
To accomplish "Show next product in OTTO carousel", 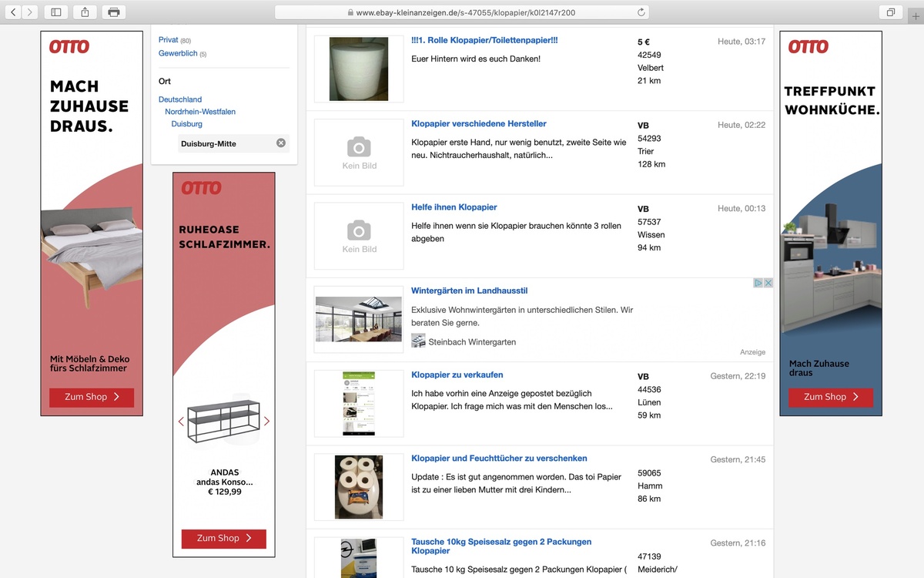I will tap(267, 422).
